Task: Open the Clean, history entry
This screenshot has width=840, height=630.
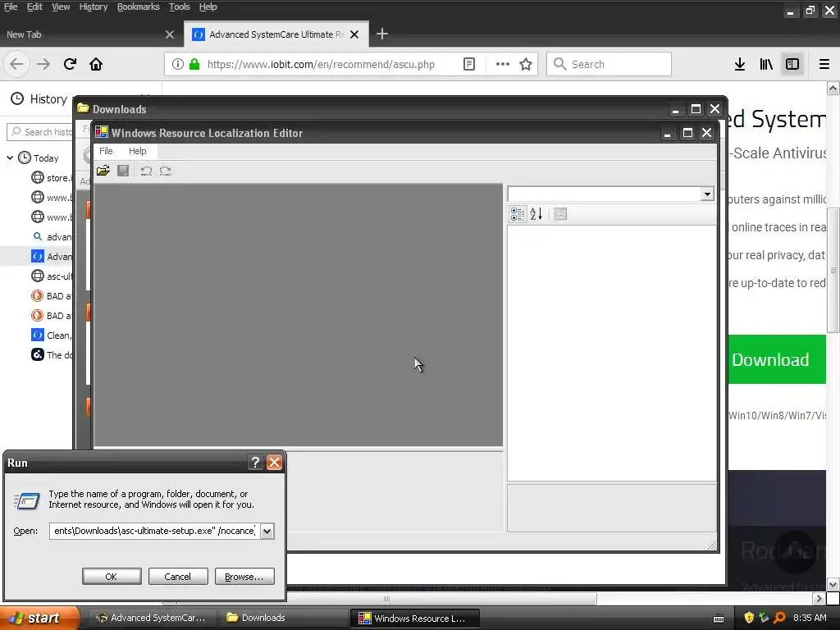Action: [x=51, y=336]
